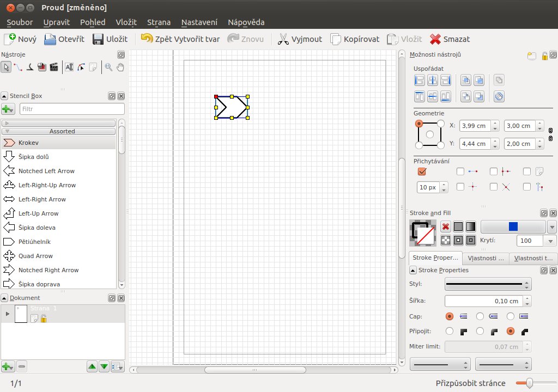Image resolution: width=558 pixels, height=392 pixels.
Task: Click the Uložit save button
Action: coord(110,39)
